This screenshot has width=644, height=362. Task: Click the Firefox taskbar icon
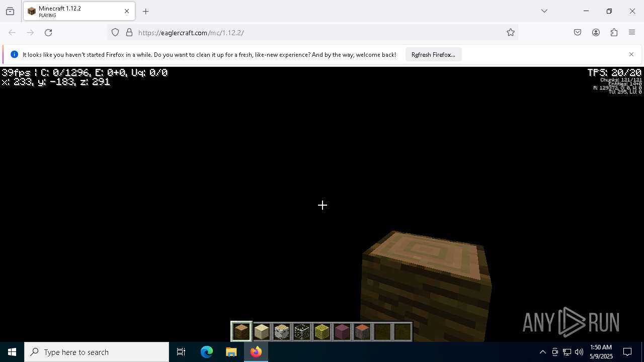pos(256,352)
